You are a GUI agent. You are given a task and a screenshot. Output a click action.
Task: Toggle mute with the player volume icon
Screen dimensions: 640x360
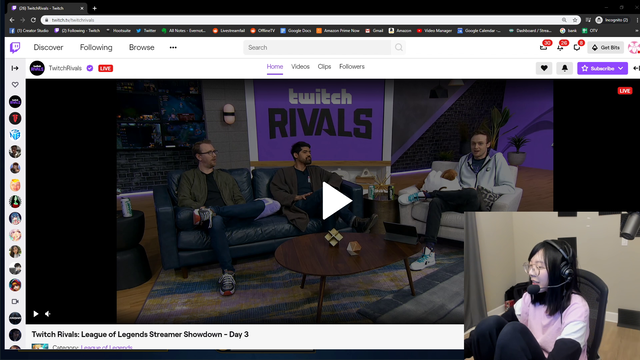click(x=48, y=314)
